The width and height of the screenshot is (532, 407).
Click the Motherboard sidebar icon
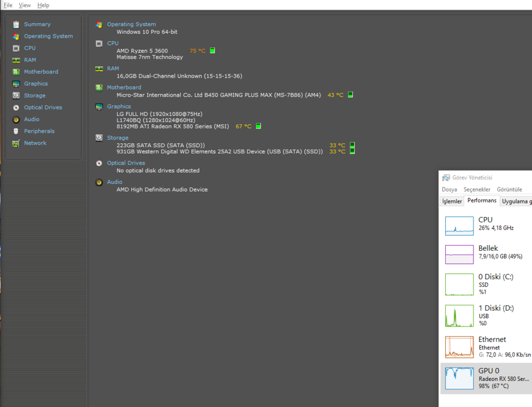(x=16, y=72)
